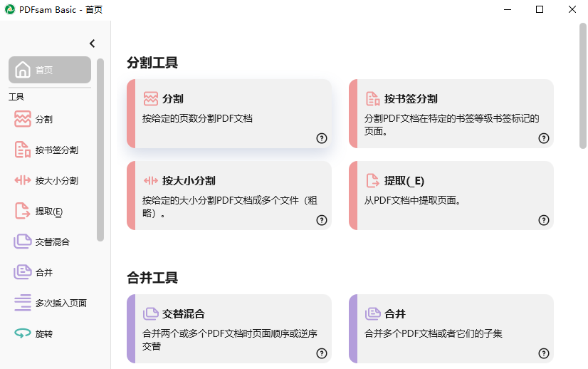This screenshot has height=369, width=588.
Task: Open the 提取(E) tool from sidebar
Action: (23, 212)
